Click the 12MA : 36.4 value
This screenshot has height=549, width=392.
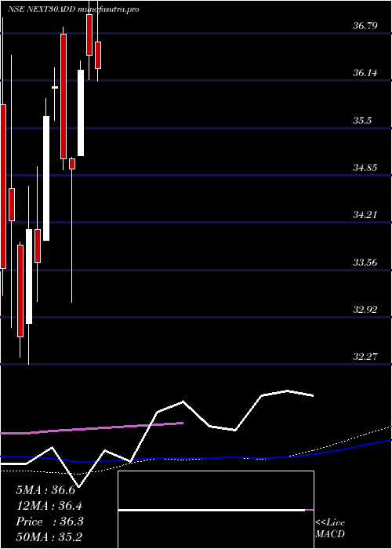[x=49, y=506]
